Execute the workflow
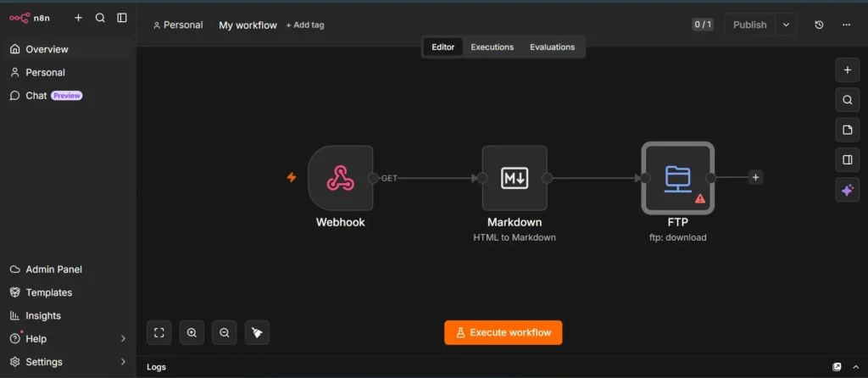This screenshot has height=378, width=868. [x=504, y=332]
